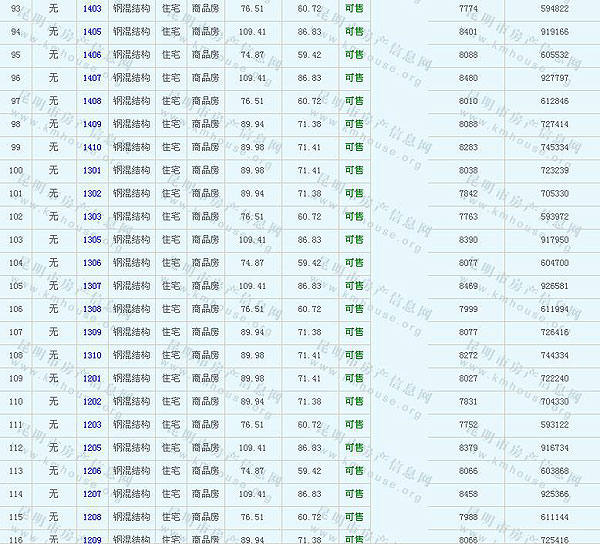Viewport: 600px width, 544px height.
Task: Select the 1201 unit link
Action: tap(92, 378)
